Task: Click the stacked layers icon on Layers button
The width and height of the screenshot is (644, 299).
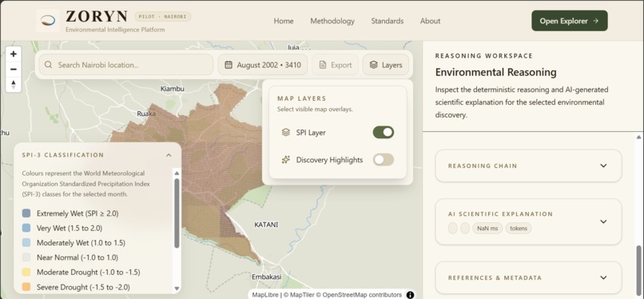Action: (x=373, y=65)
